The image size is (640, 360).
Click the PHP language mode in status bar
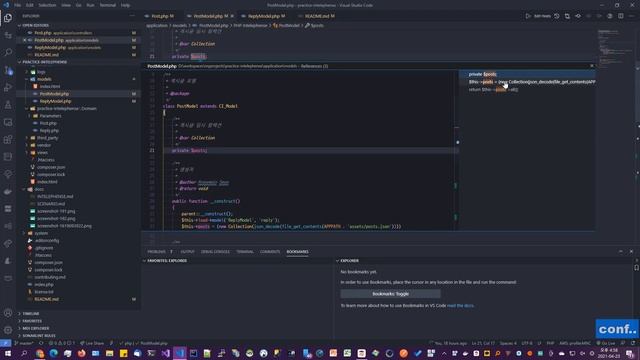pos(550,343)
